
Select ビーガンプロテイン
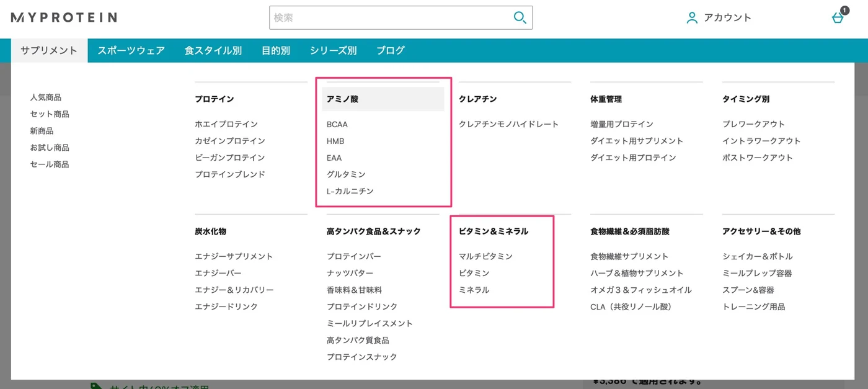(x=230, y=158)
